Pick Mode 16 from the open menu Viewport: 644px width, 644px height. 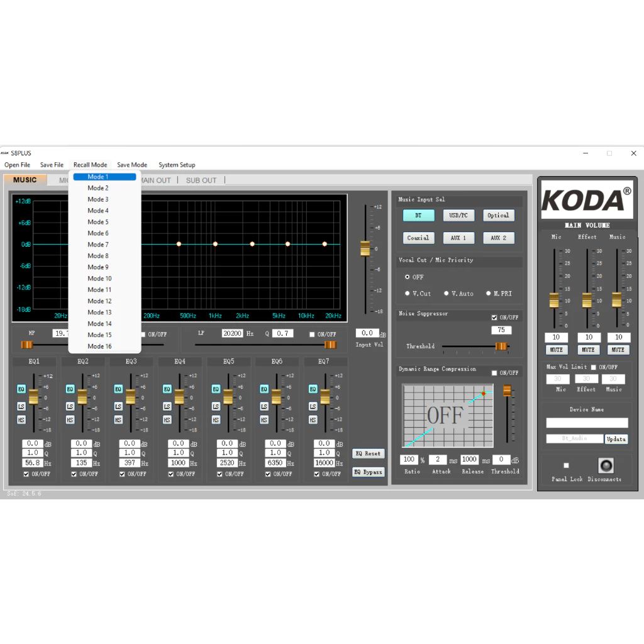[99, 347]
